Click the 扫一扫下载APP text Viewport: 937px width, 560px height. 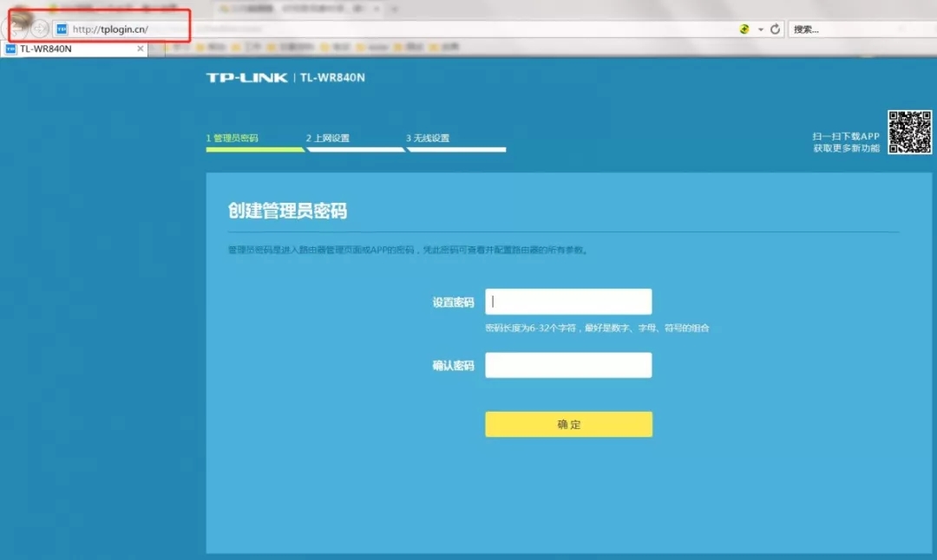[846, 136]
